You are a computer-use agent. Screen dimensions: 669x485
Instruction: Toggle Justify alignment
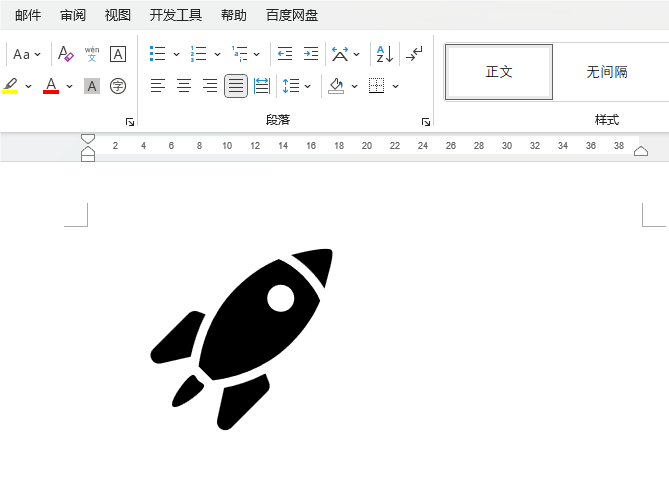pyautogui.click(x=236, y=86)
